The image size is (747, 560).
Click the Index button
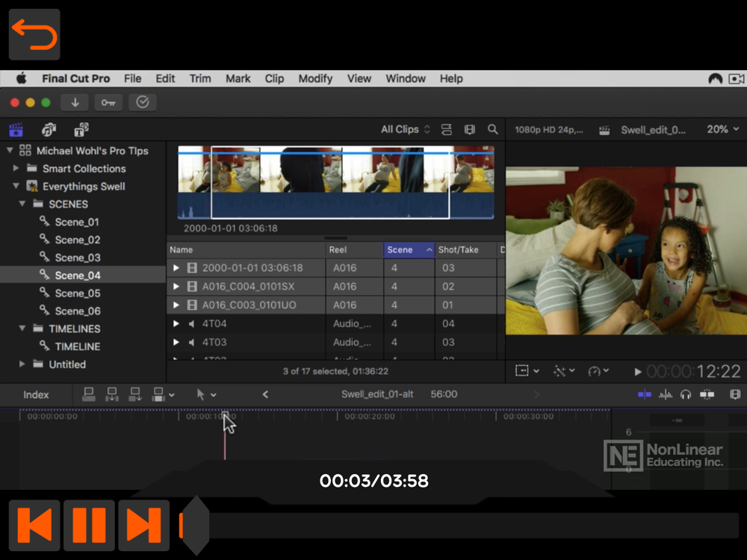coord(36,395)
